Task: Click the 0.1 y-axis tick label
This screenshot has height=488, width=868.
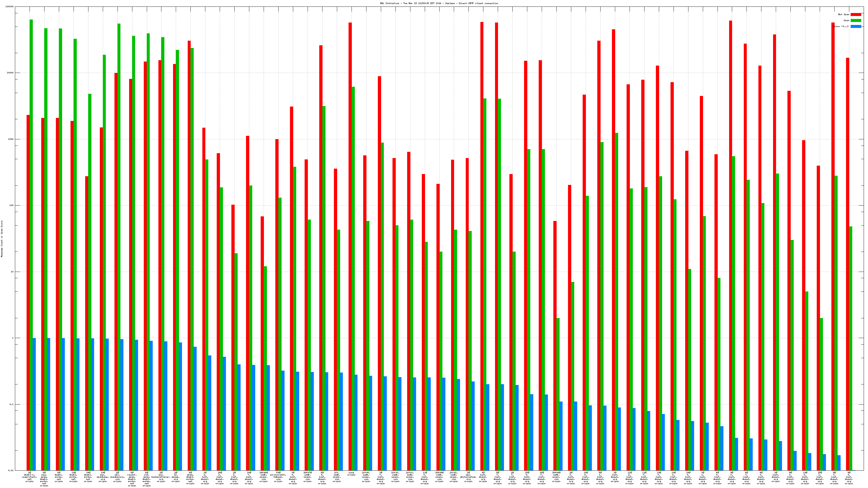Action: tap(11, 404)
